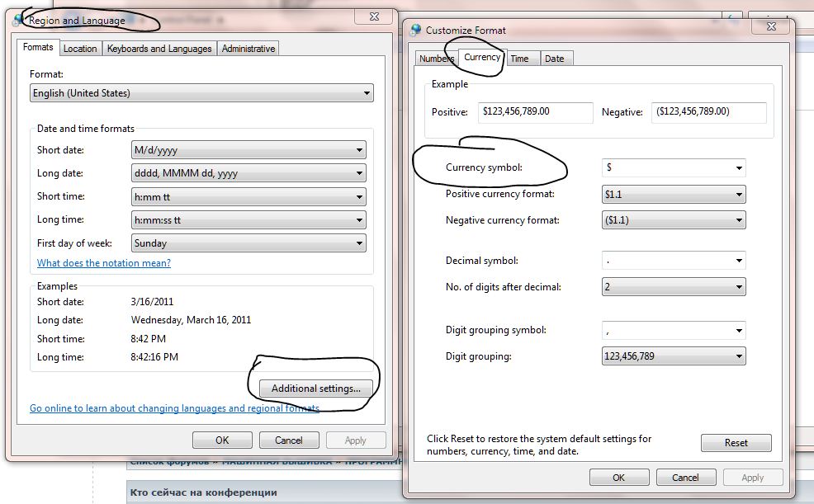Click Apply in Customize Format
The width and height of the screenshot is (814, 504).
[753, 478]
